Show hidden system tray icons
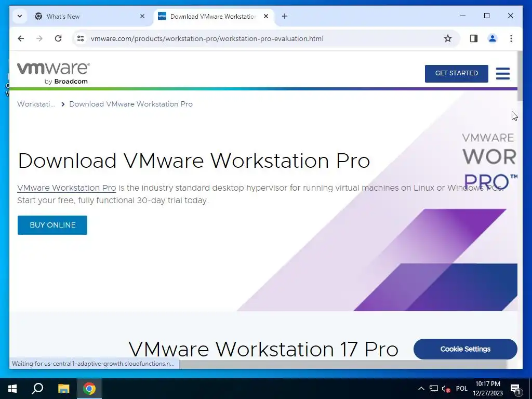This screenshot has height=399, width=532. tap(421, 389)
